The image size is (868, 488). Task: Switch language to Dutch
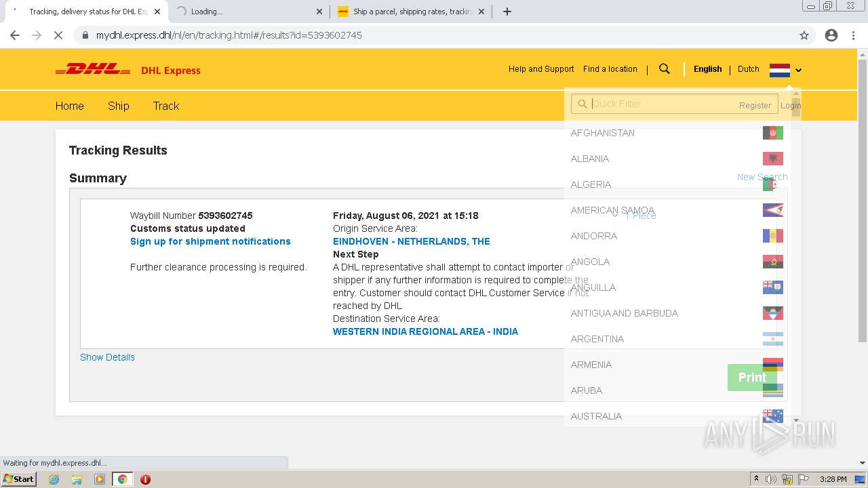[749, 69]
